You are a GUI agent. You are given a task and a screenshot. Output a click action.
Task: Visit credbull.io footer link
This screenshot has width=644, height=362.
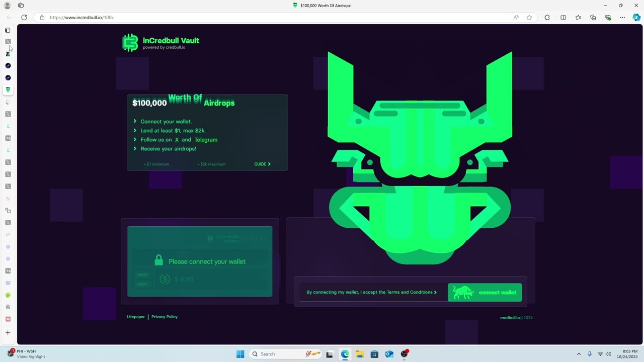coord(510,318)
